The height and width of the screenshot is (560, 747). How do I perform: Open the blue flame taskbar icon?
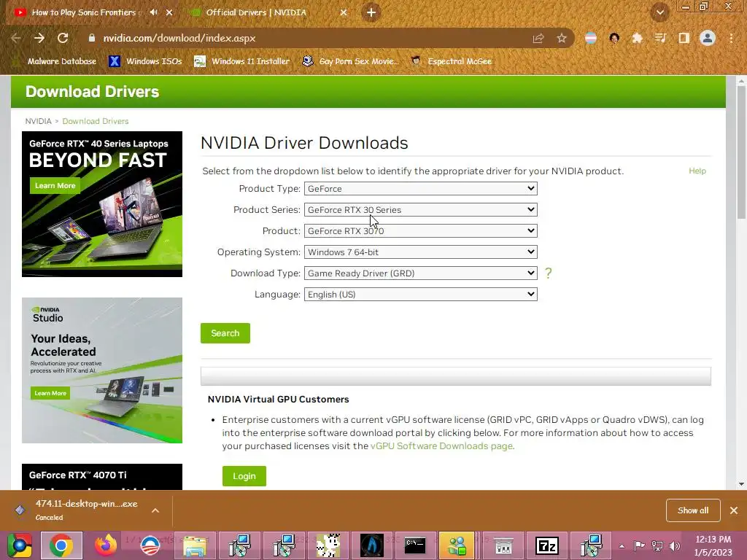(x=371, y=545)
